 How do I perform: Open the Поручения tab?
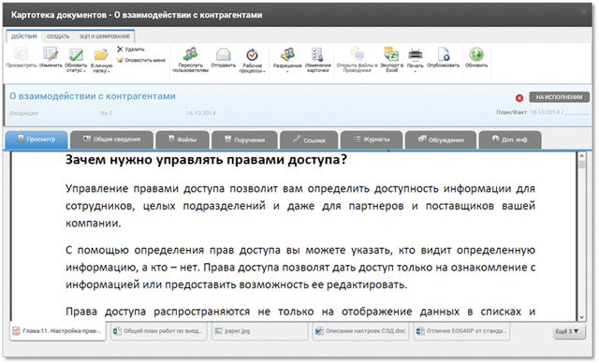pos(244,139)
